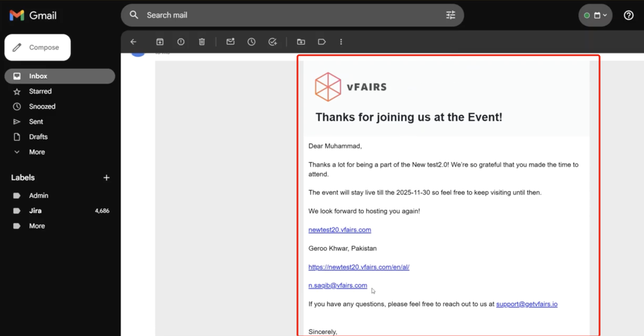The height and width of the screenshot is (336, 644).
Task: Mark this email as unread
Action: pos(230,42)
